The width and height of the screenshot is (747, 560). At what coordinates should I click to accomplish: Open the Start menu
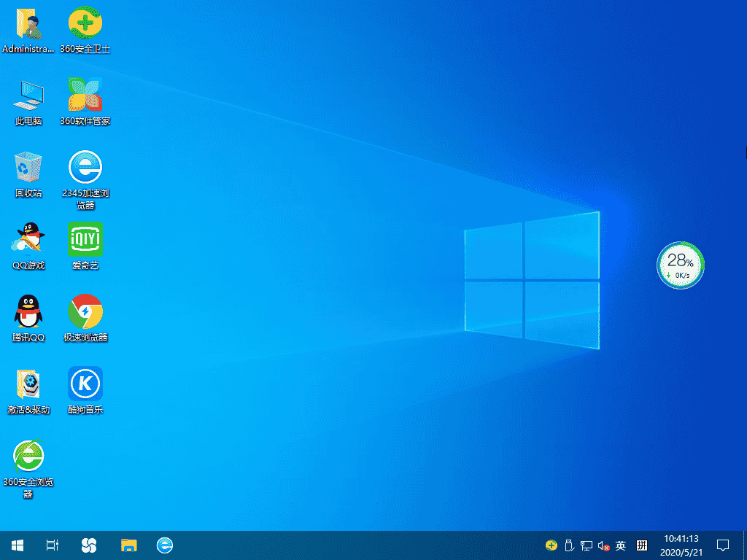17,545
